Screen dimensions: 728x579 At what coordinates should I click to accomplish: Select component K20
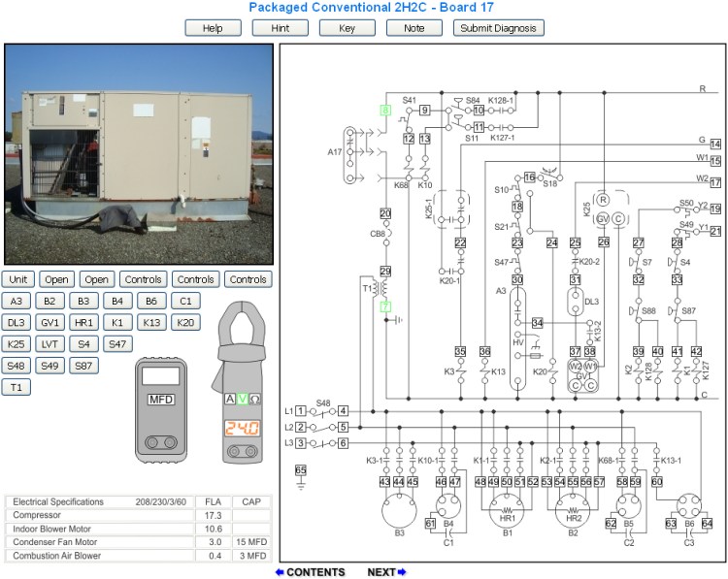(x=185, y=322)
